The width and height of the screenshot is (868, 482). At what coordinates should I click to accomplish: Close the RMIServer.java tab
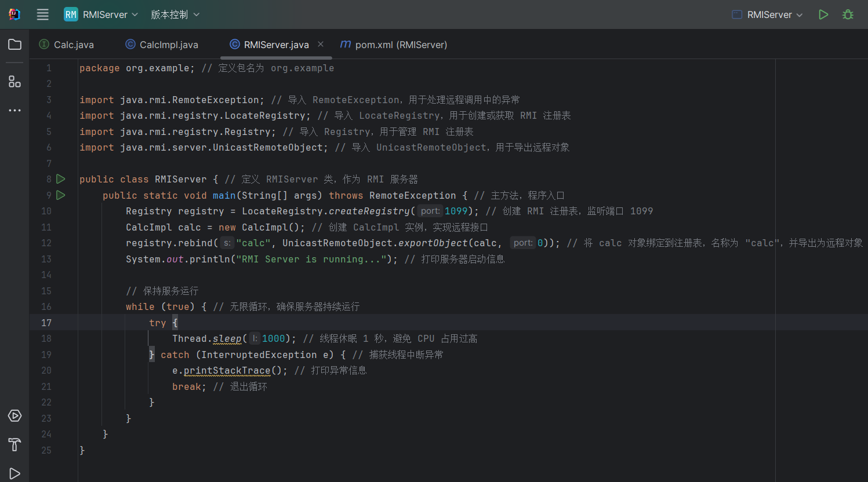tap(321, 44)
